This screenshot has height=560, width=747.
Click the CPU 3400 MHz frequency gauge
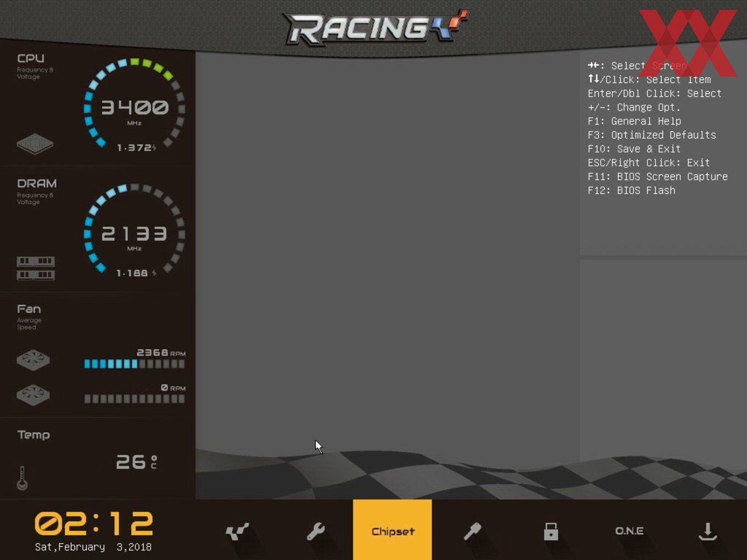tap(135, 104)
